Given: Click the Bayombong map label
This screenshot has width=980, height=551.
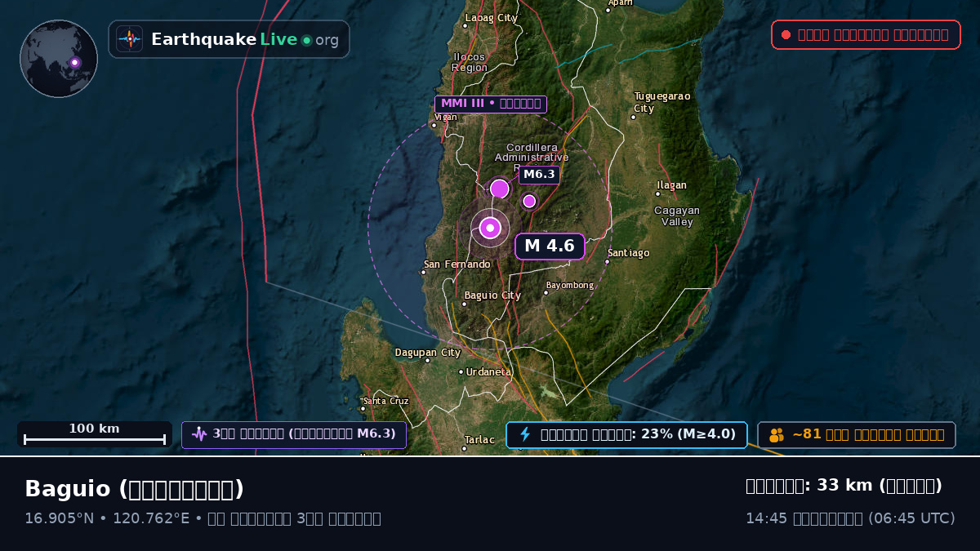Looking at the screenshot, I should point(570,286).
